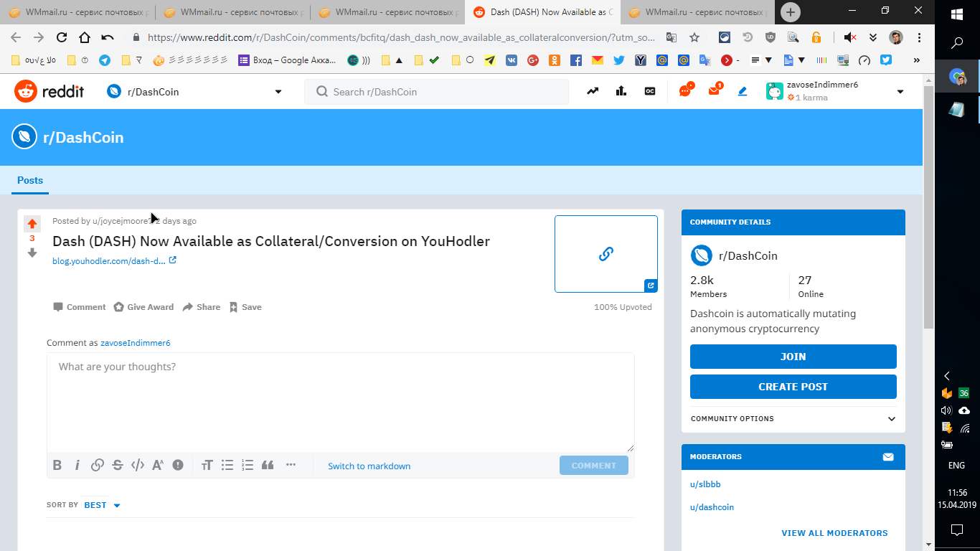The image size is (980, 551).
Task: Open the Facebook bookmark
Action: [x=576, y=60]
